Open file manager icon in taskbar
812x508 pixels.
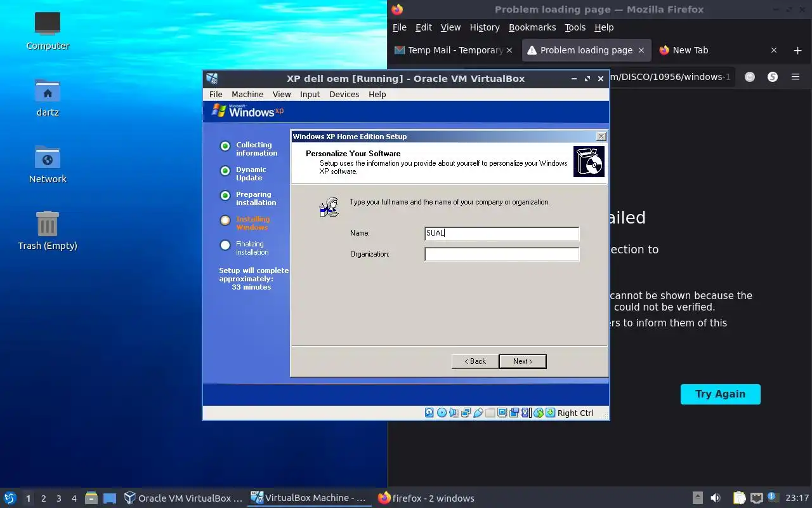point(91,498)
